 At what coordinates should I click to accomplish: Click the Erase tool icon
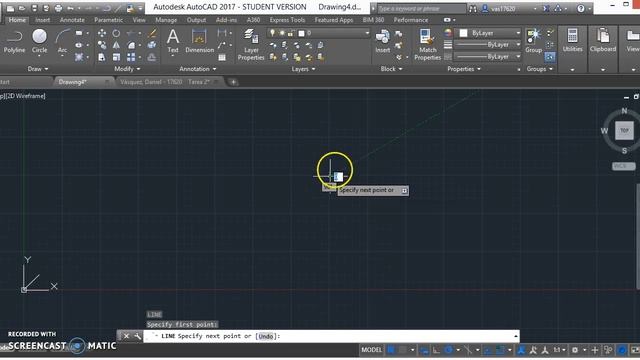pyautogui.click(x=152, y=33)
